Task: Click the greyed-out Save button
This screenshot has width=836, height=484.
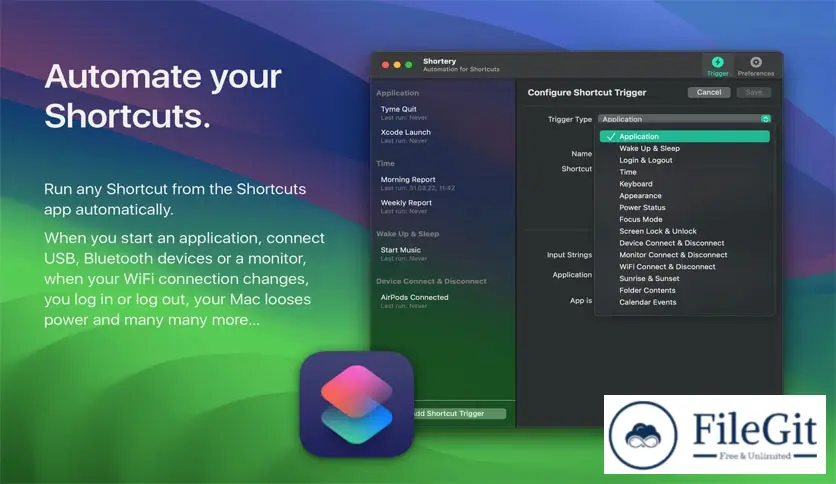Action: [x=753, y=92]
